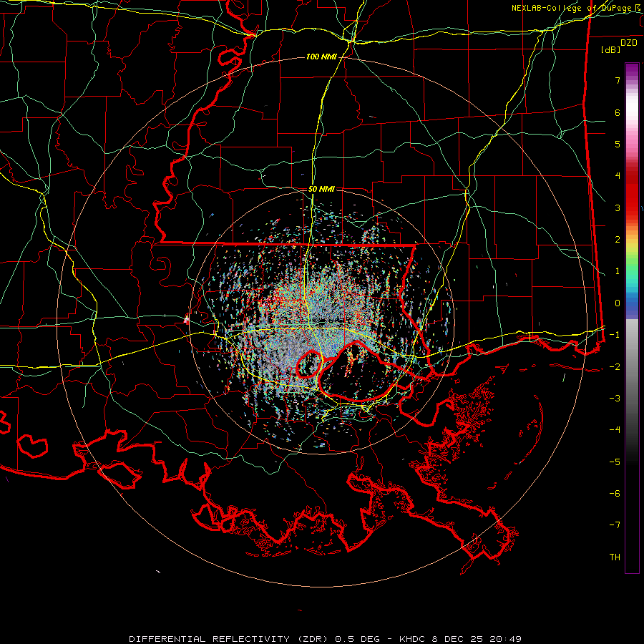Click the 5 dB legend label
Screen dimensions: 644x644
[618, 144]
